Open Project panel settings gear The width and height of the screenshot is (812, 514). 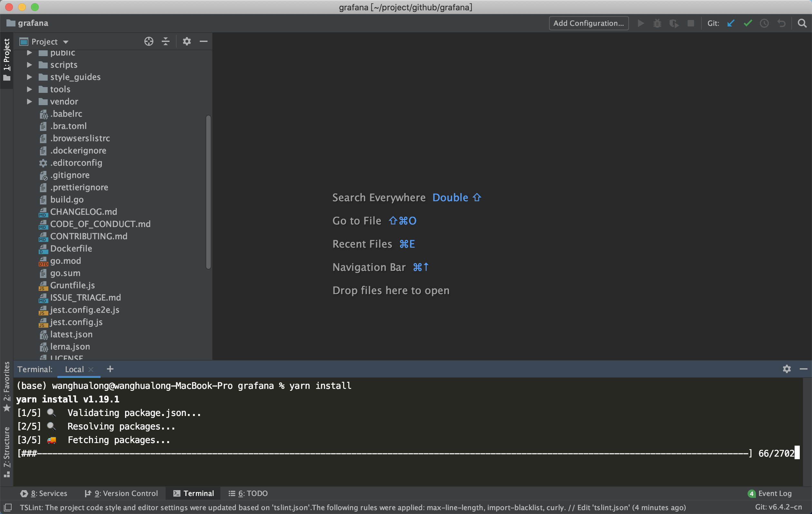(187, 41)
